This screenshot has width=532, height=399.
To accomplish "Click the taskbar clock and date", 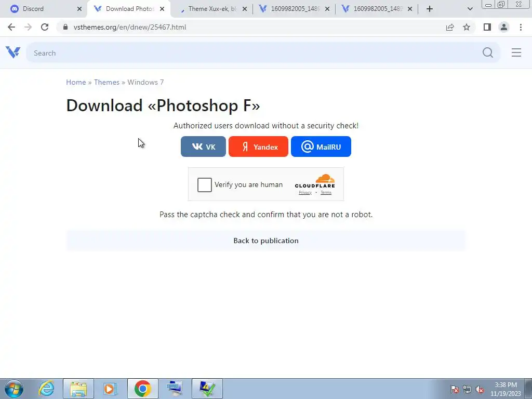I will tap(505, 389).
